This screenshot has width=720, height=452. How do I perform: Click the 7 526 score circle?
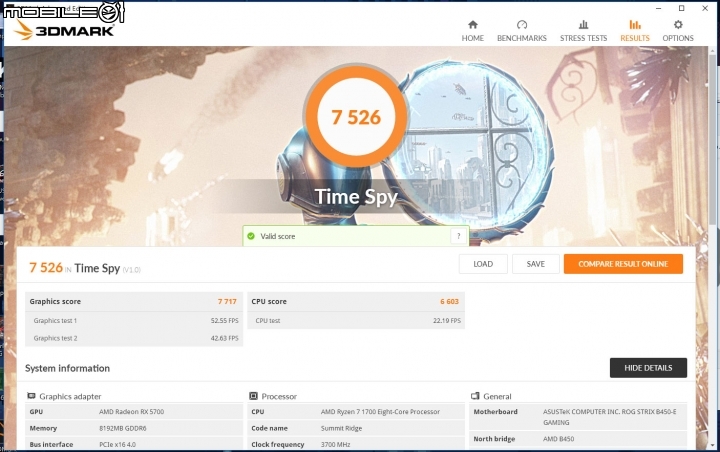[356, 117]
